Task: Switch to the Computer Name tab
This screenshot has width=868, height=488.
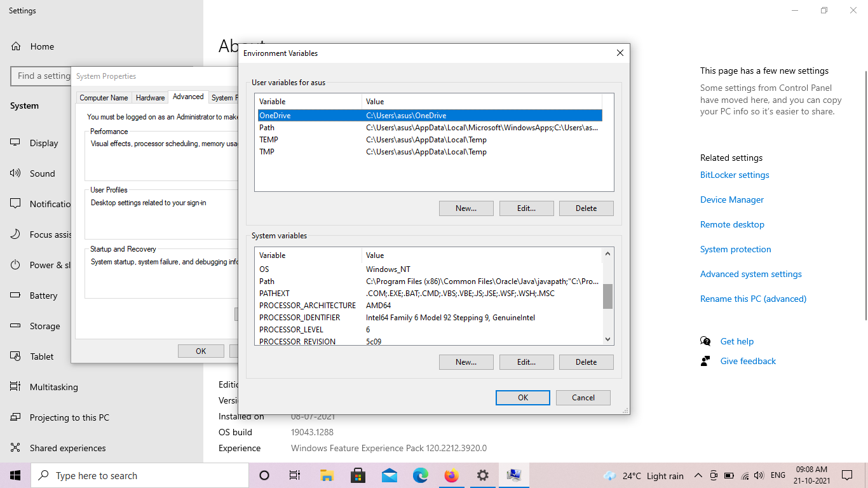Action: coord(104,98)
